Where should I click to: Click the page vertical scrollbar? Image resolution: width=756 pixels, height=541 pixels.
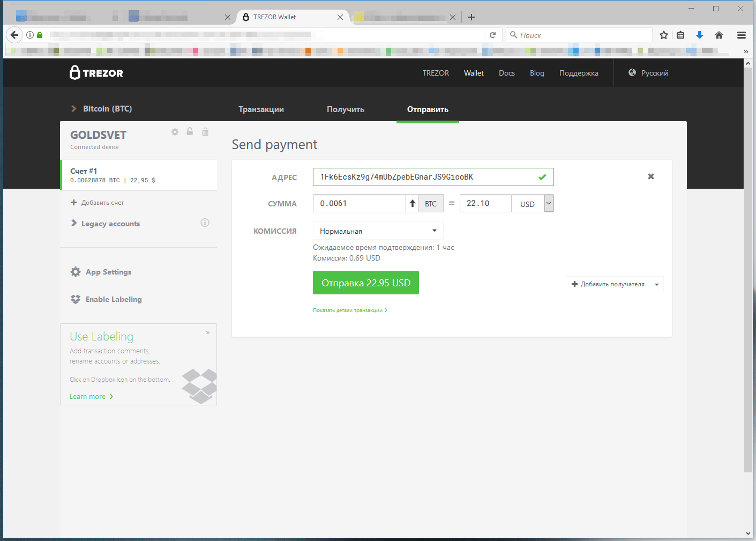[748, 269]
